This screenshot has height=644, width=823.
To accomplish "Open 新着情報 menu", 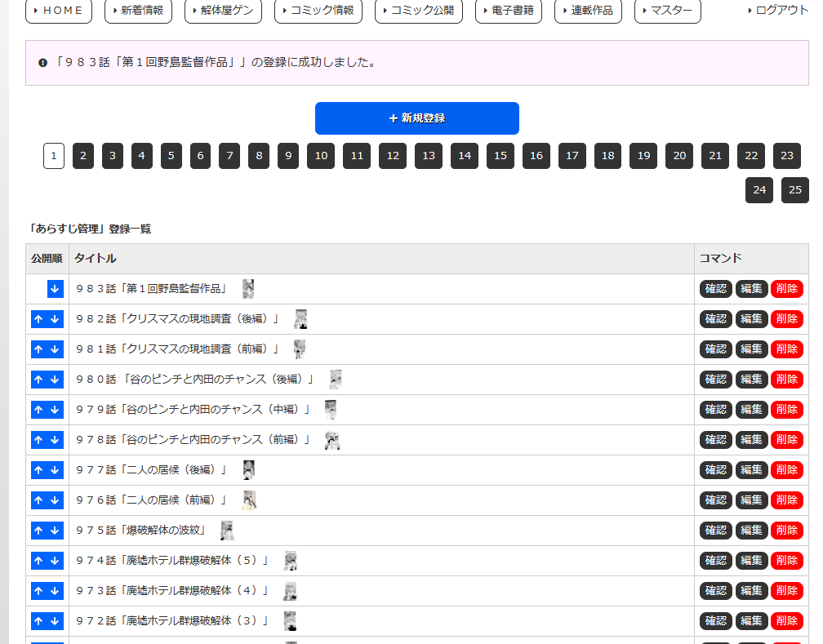I will point(139,11).
